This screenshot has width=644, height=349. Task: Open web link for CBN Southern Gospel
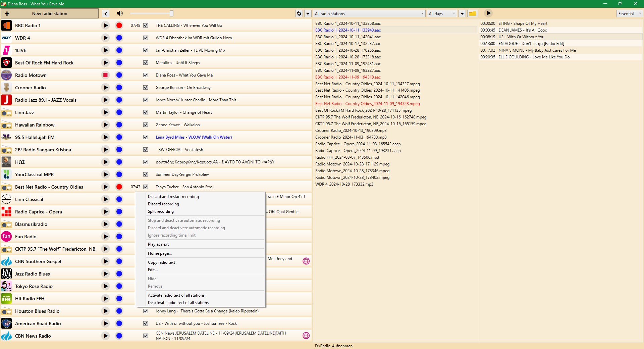[x=306, y=261]
